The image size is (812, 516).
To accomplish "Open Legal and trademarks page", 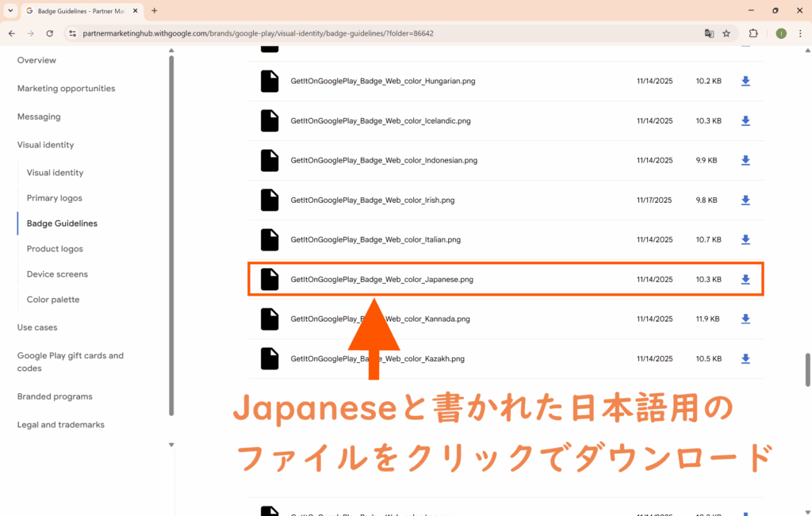I will click(x=61, y=425).
